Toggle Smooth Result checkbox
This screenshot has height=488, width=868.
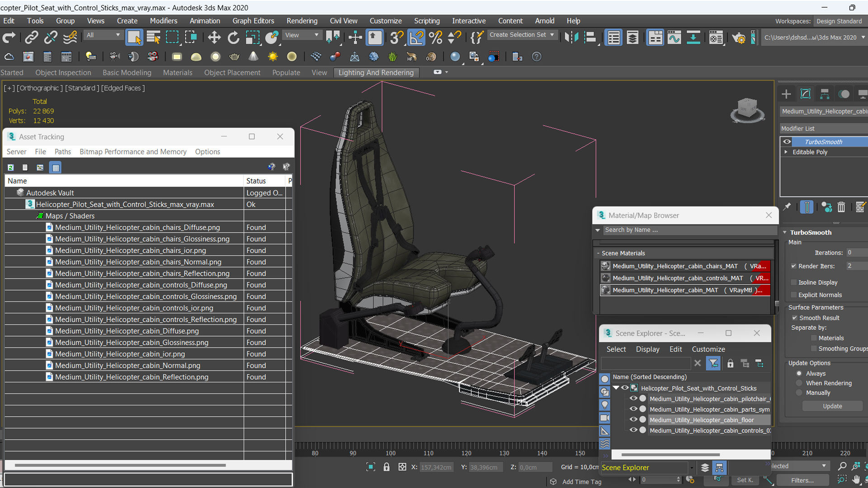click(794, 318)
